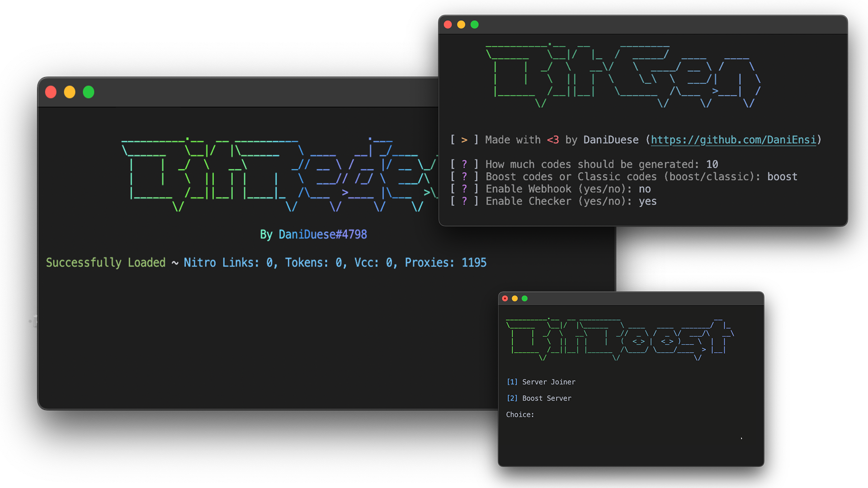Minimize the large DiscRedeem terminal window
This screenshot has width=868, height=488.
point(70,92)
